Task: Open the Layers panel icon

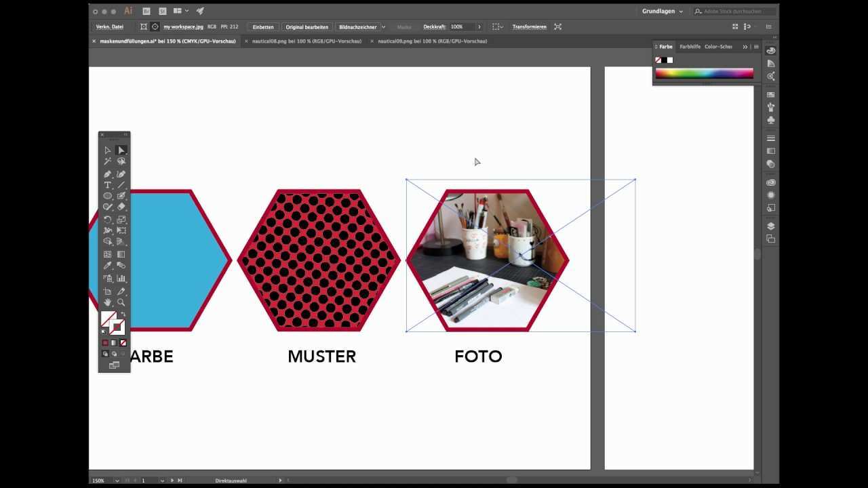Action: [x=771, y=226]
